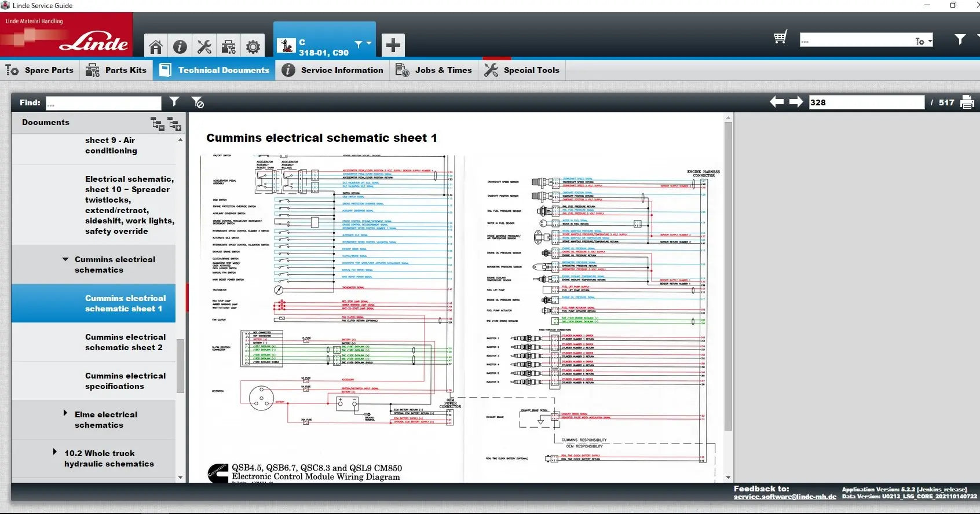Viewport: 980px width, 514px height.
Task: Go to the previous page arrow
Action: coord(776,102)
